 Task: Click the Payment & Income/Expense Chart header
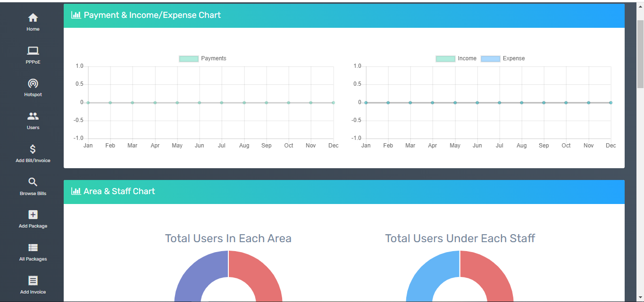click(152, 15)
